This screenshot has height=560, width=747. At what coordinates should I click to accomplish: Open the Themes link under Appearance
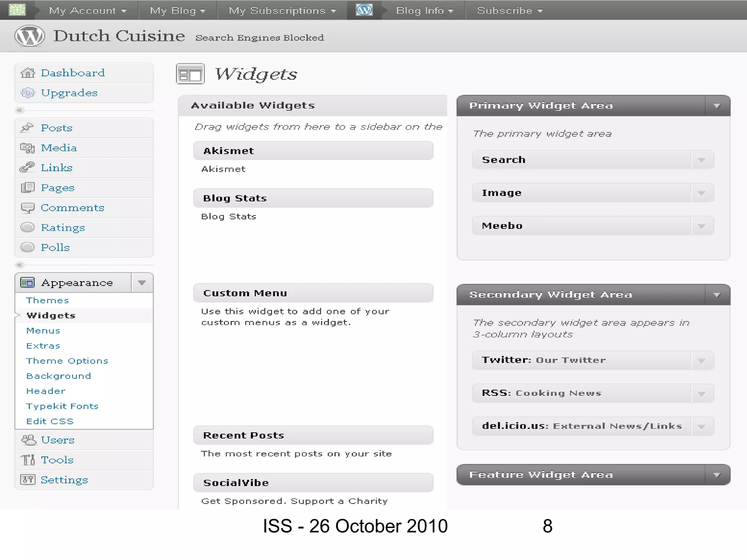point(47,300)
